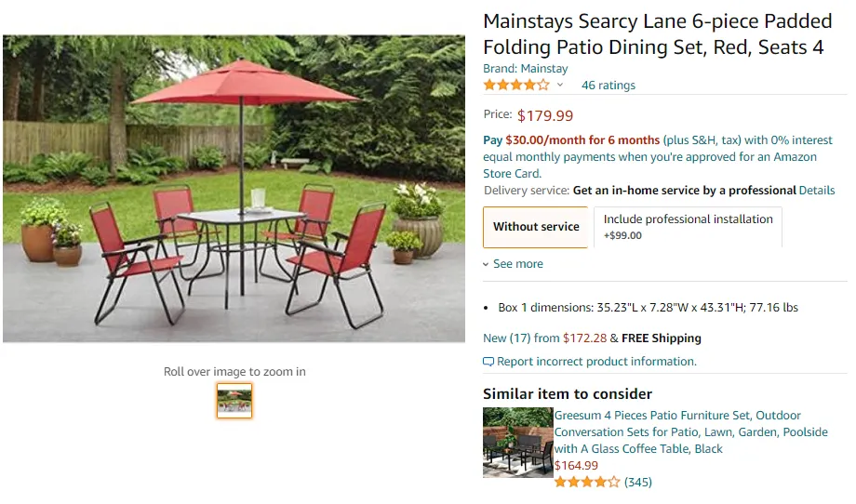
Task: Open the Greesum 345 reviews count
Action: tap(638, 483)
